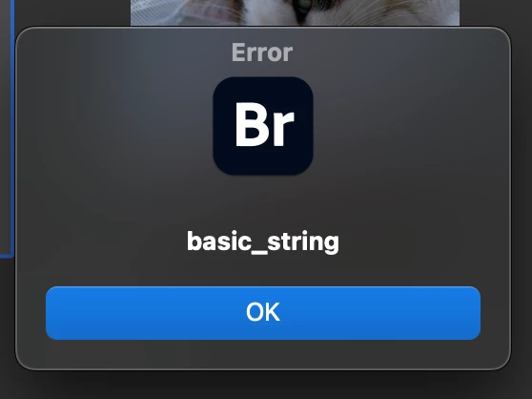Click empty space between message and OK

pos(263,271)
